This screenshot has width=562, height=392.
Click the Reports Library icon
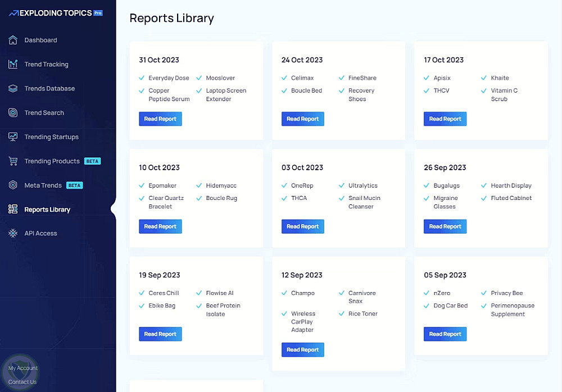[13, 209]
